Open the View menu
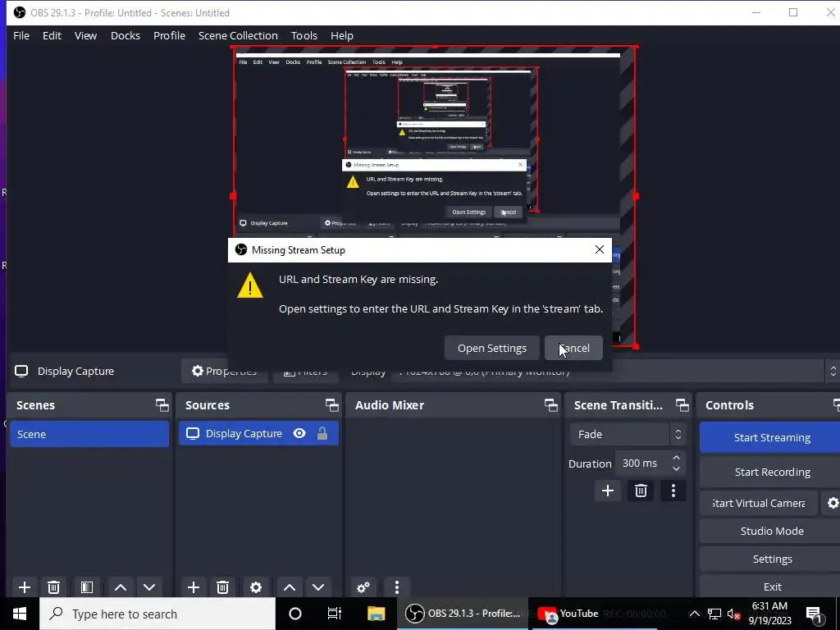The height and width of the screenshot is (630, 840). pyautogui.click(x=85, y=35)
